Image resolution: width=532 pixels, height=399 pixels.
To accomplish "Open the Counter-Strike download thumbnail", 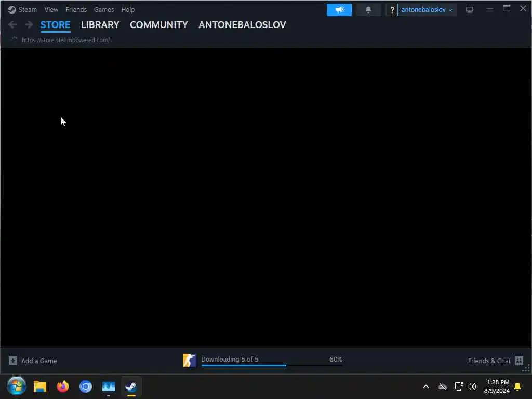I will (189, 361).
